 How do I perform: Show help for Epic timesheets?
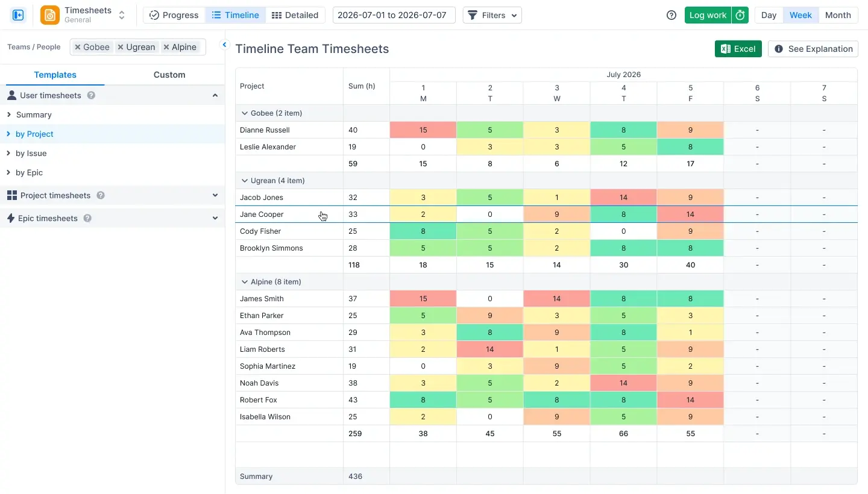tap(87, 218)
